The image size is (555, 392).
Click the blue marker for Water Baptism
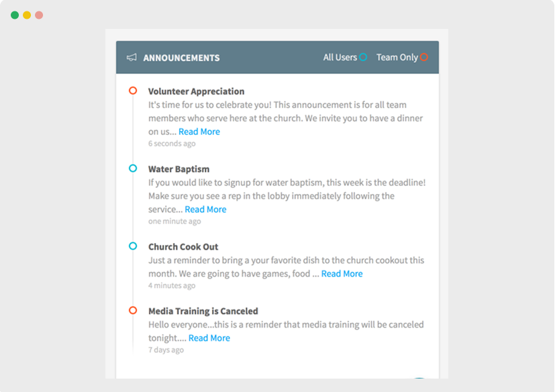[133, 168]
